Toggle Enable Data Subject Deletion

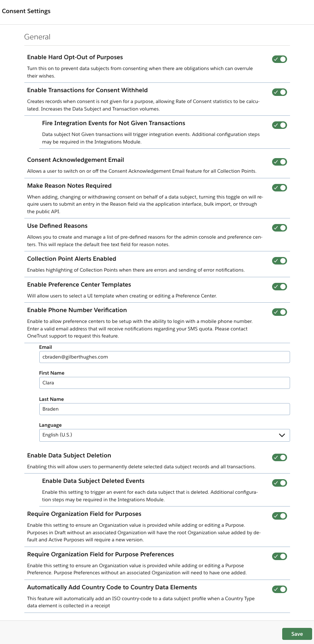(279, 457)
